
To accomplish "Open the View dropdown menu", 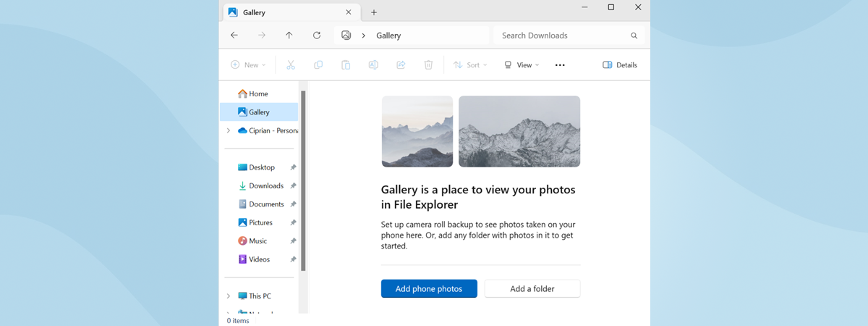I will tap(522, 65).
